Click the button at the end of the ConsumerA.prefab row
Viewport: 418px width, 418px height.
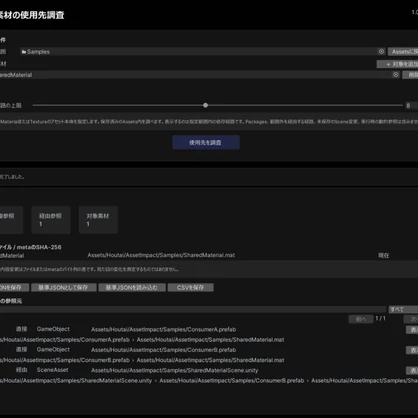(x=412, y=330)
